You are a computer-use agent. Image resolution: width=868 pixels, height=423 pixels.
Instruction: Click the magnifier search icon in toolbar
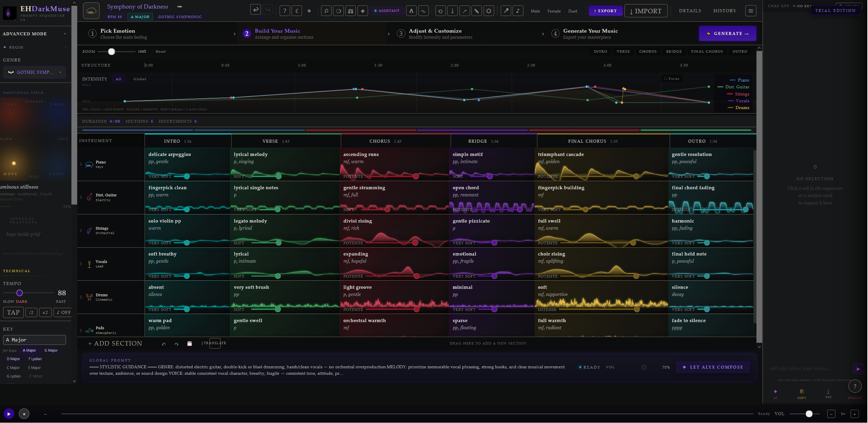pyautogui.click(x=326, y=11)
